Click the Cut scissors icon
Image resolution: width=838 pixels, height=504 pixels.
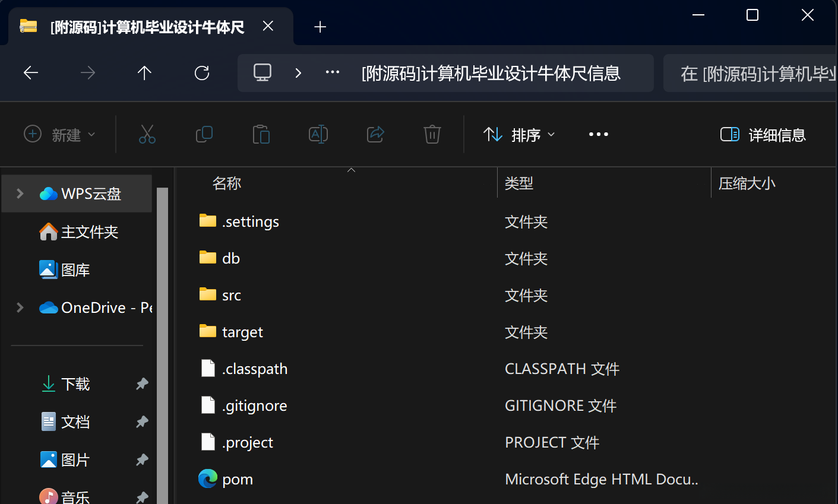[x=147, y=134]
